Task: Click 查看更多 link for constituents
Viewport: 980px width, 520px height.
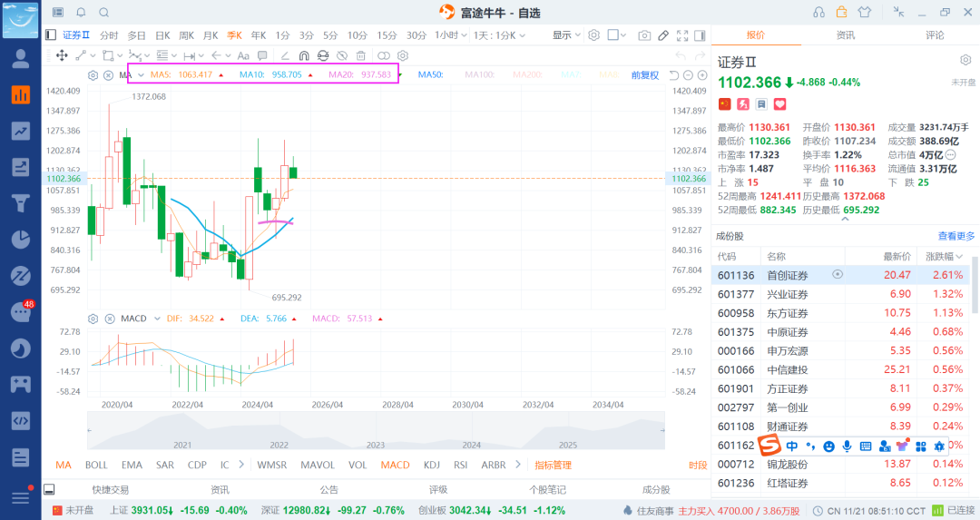Action: coord(956,236)
